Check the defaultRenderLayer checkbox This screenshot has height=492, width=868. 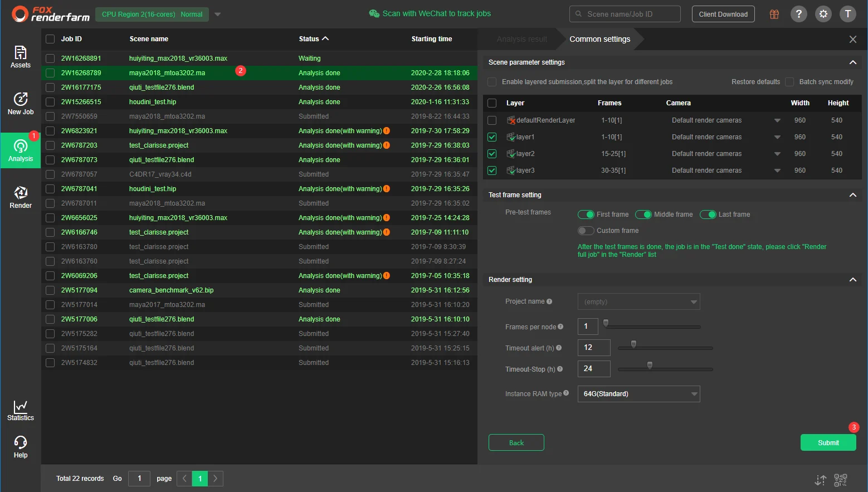492,120
